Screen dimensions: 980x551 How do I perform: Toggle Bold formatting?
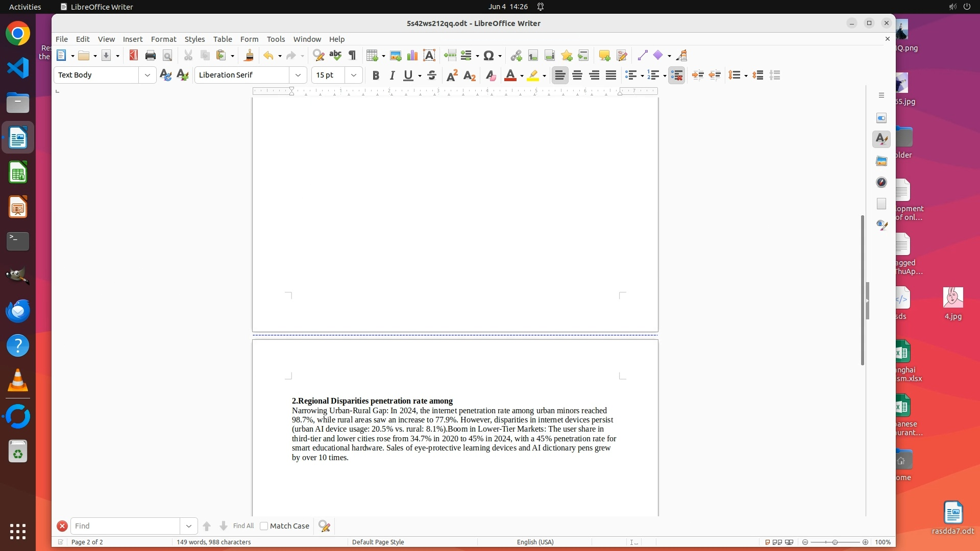(x=376, y=76)
